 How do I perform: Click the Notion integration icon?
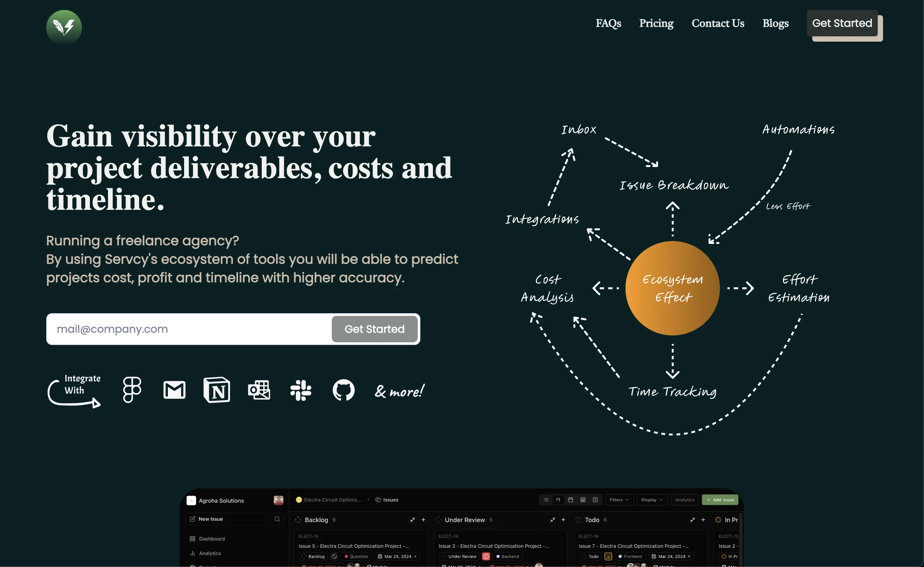click(217, 390)
